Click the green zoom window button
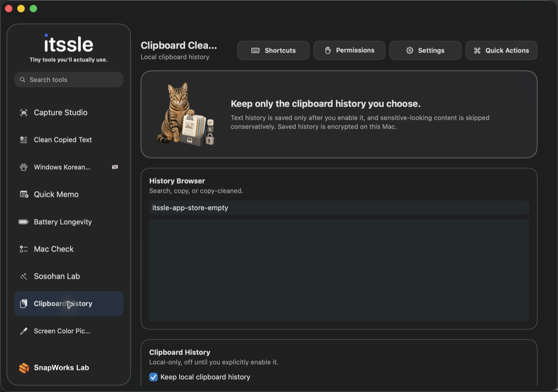558x392 pixels. (33, 9)
